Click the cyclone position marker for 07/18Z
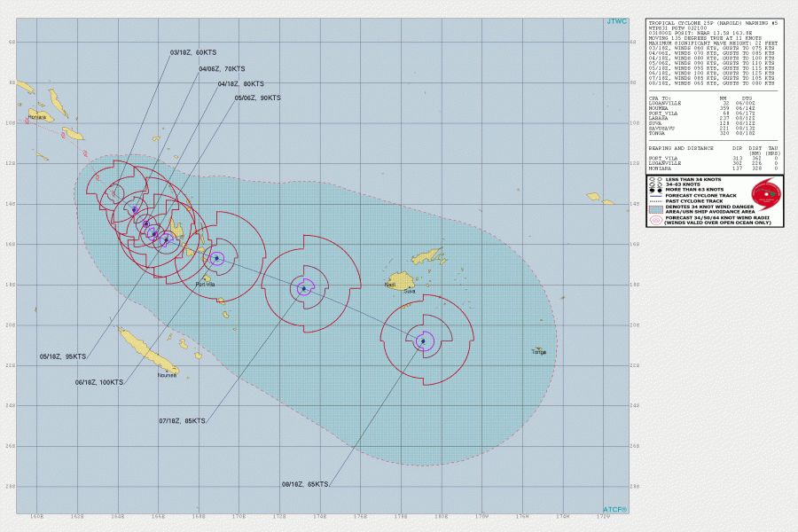 point(304,288)
